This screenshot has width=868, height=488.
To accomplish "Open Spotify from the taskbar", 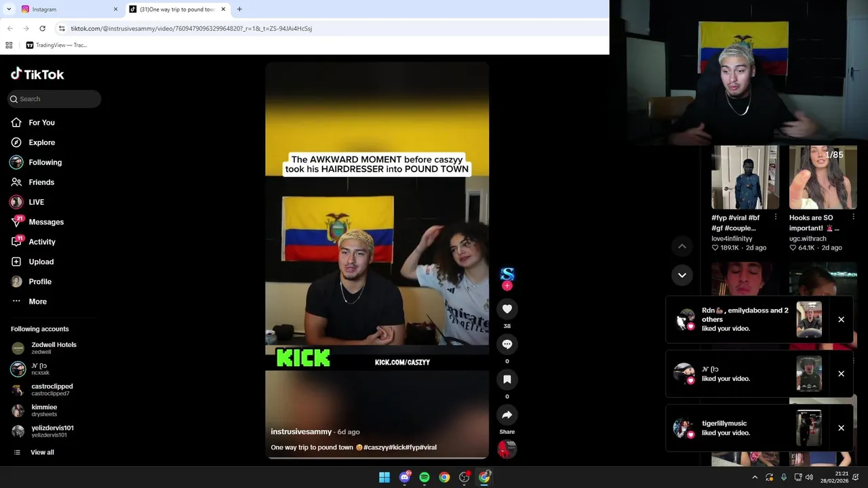I will coord(425,477).
